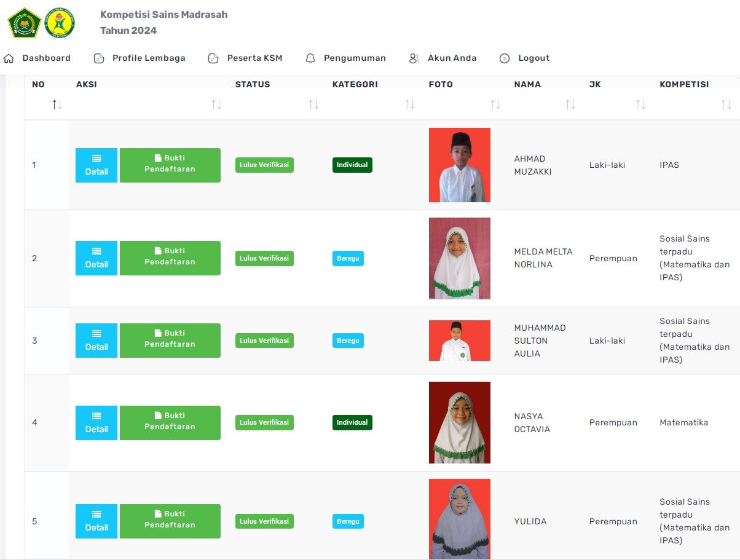This screenshot has width=740, height=560.
Task: Click Beregu badge for Melda Melta Norlina
Action: 348,258
